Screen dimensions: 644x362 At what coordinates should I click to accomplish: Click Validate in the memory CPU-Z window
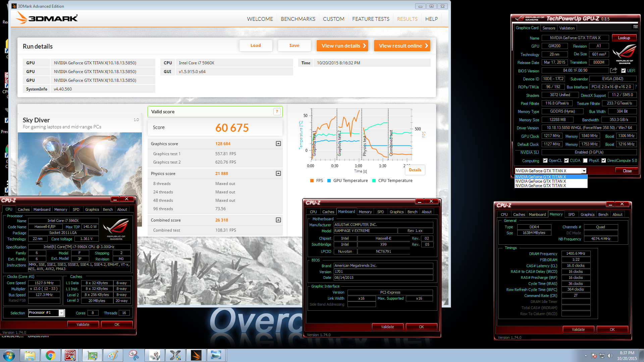(x=578, y=329)
